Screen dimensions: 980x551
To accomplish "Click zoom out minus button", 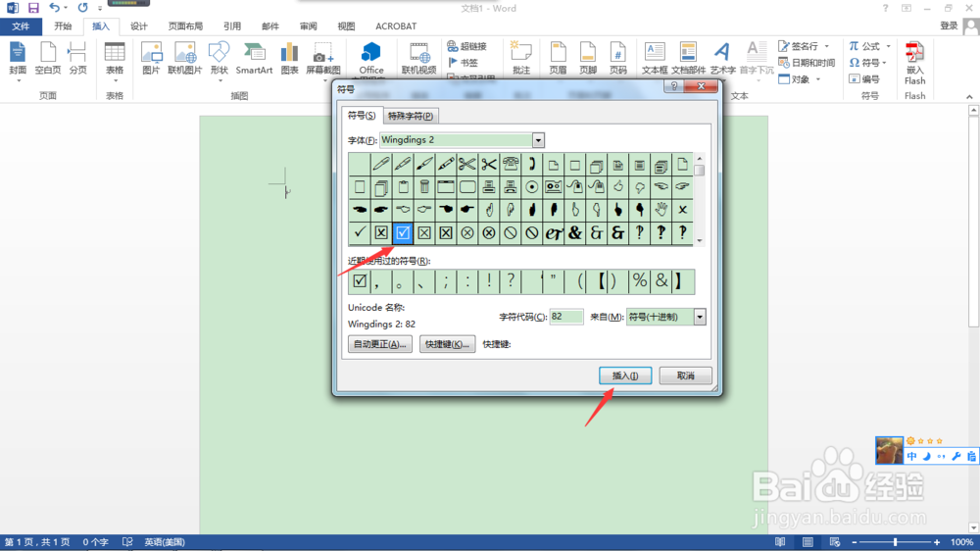I will click(855, 542).
